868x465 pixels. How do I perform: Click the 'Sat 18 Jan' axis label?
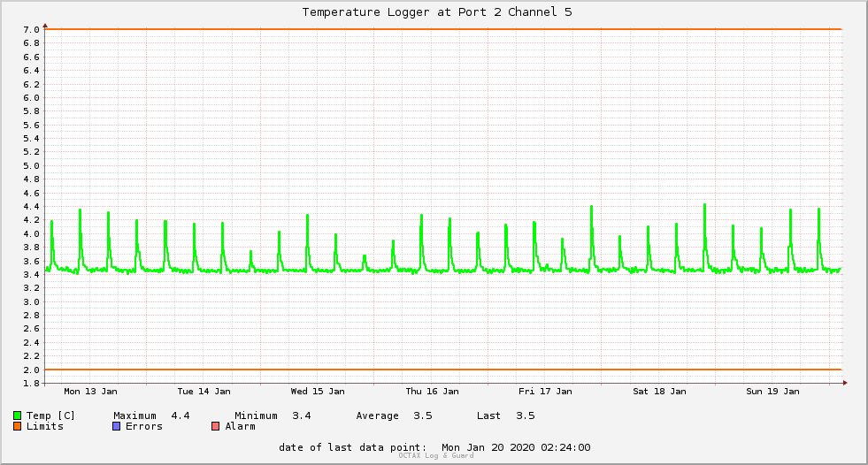tap(659, 392)
